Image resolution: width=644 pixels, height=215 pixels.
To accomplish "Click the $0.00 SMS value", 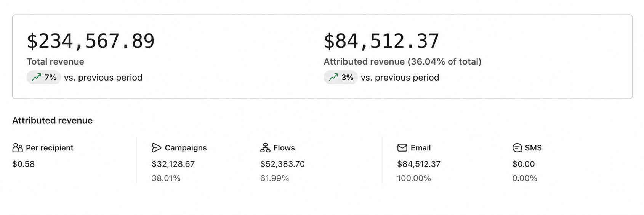I will tap(524, 164).
